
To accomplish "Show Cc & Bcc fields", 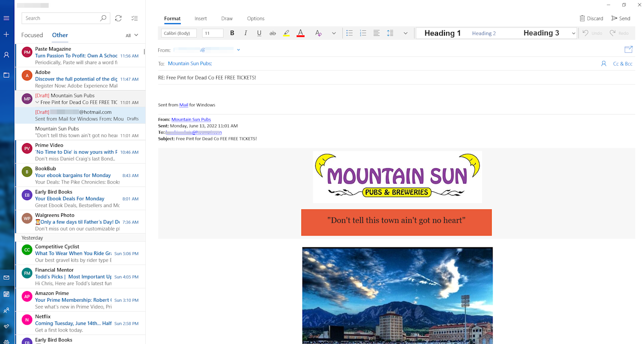I will [623, 64].
